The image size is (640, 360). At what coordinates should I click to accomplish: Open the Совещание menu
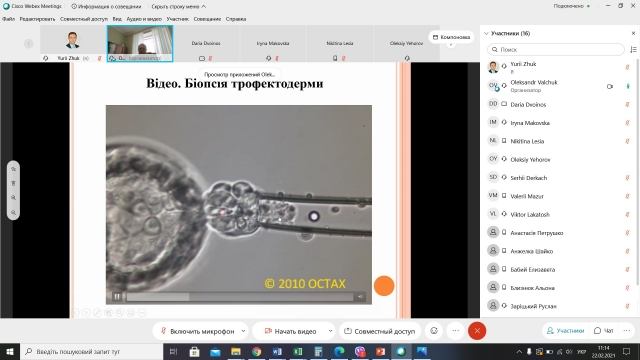[207, 19]
